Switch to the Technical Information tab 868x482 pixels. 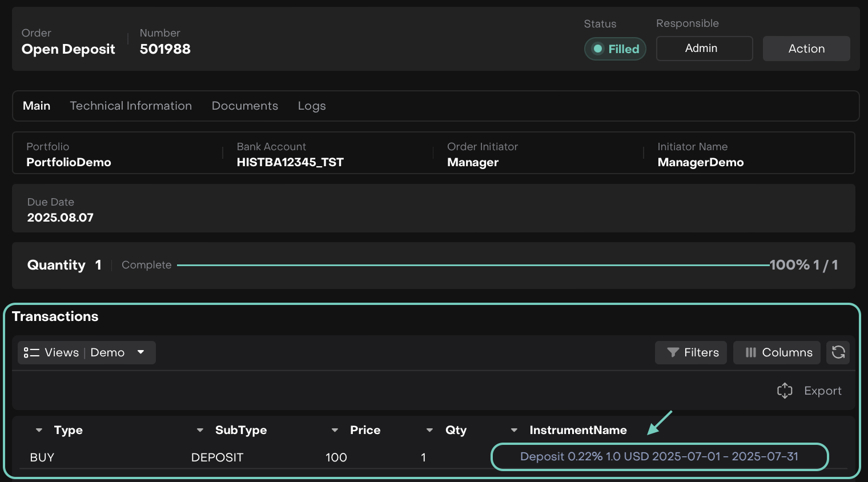[131, 106]
